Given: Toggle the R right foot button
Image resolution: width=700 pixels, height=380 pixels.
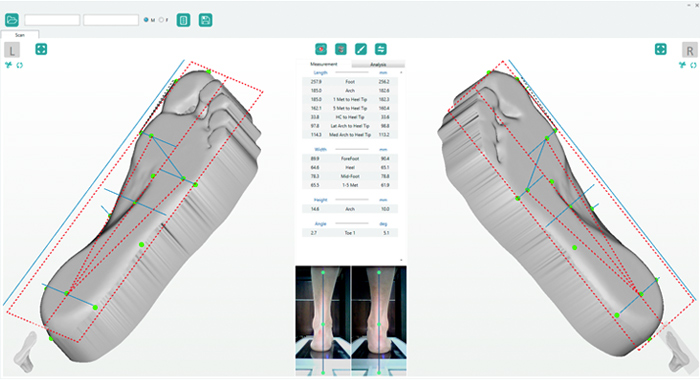Looking at the screenshot, I should tap(690, 50).
